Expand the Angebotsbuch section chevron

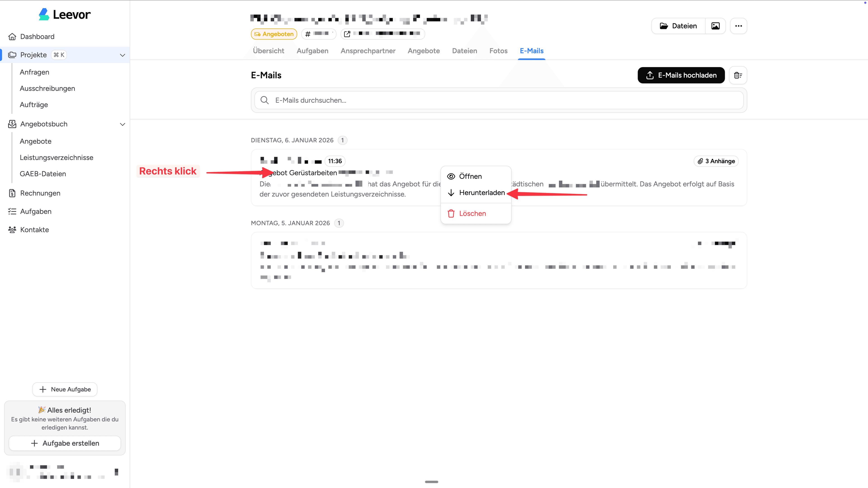(x=122, y=124)
